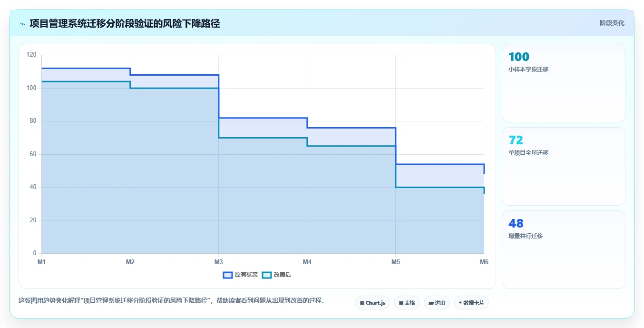Click the 原有状态 legend text
This screenshot has height=328, width=644.
[x=246, y=275]
